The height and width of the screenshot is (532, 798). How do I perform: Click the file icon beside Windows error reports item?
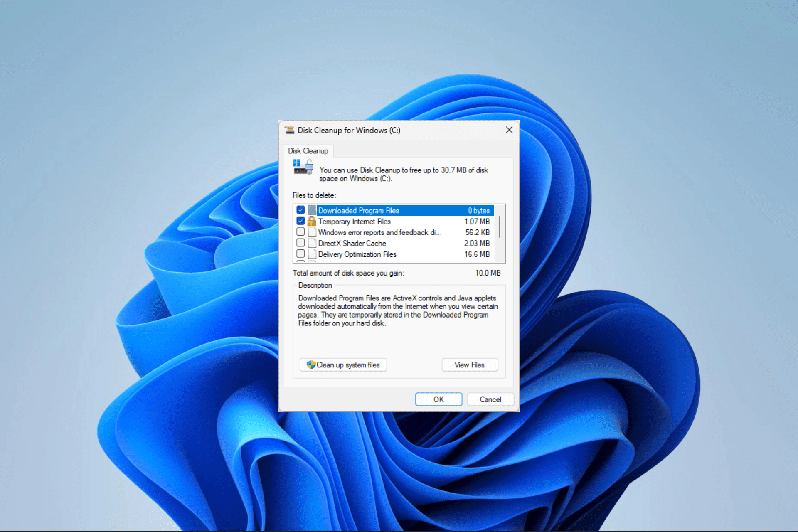tap(311, 232)
